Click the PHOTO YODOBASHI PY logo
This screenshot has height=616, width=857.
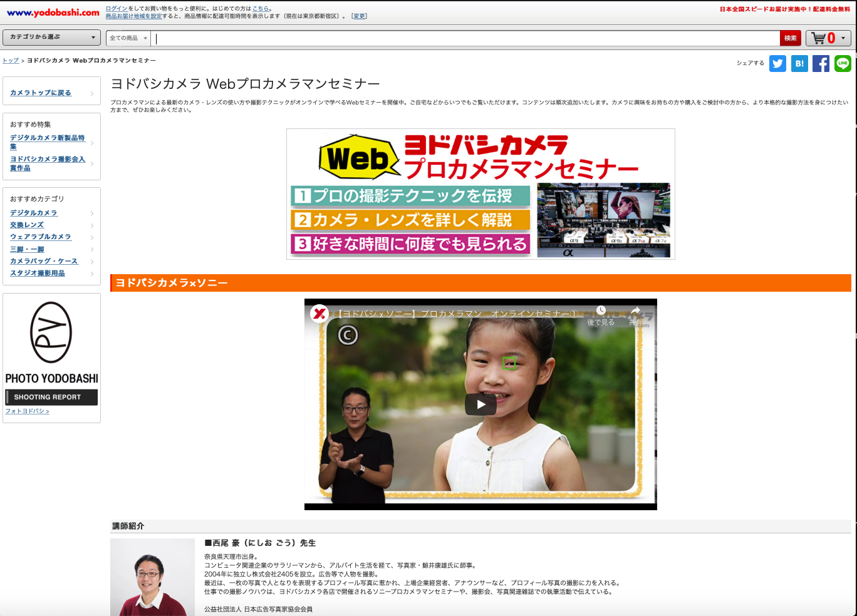51,332
